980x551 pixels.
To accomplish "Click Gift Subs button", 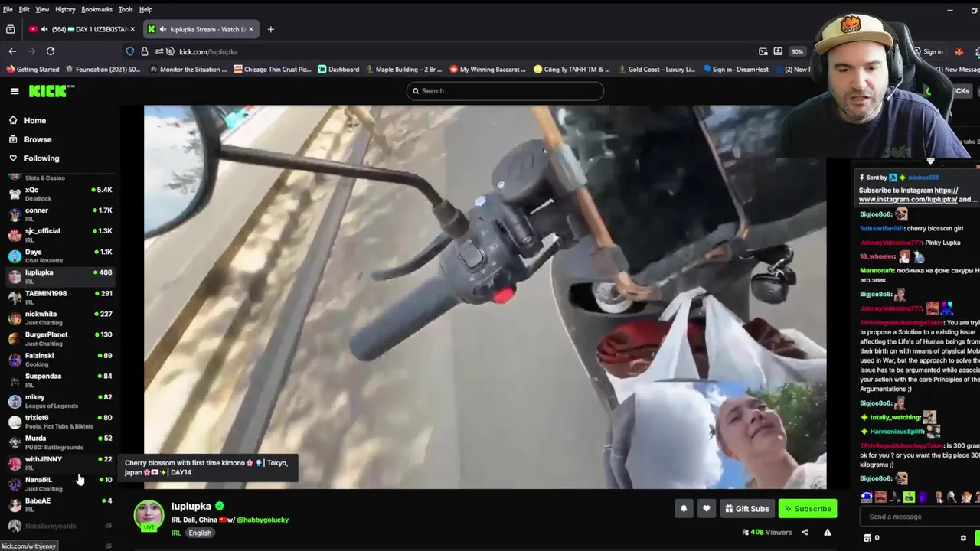I will coord(746,508).
